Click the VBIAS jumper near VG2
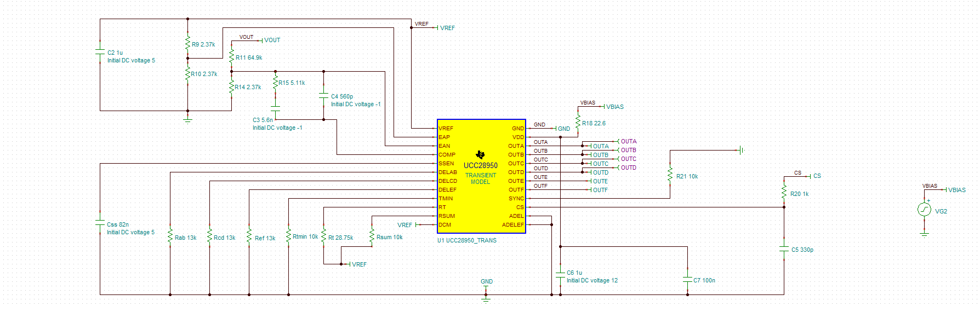Viewport: 980px width, 312px height. [x=954, y=190]
